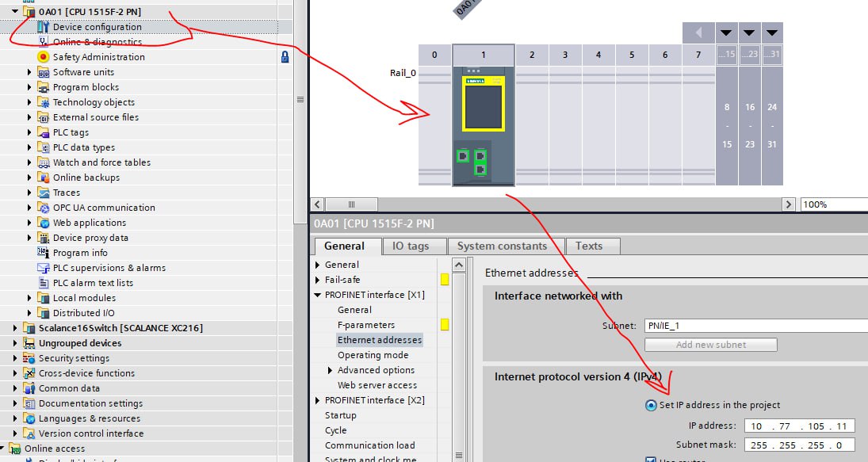The image size is (868, 462).
Task: Expand the Advanced options entry
Action: (x=330, y=370)
